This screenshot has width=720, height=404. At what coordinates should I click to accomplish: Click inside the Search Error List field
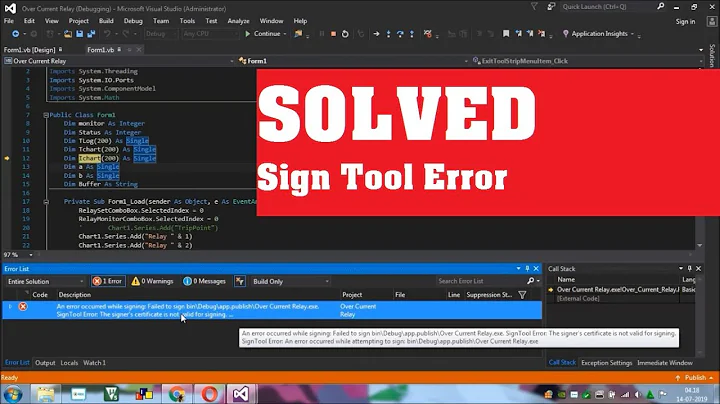coord(480,281)
